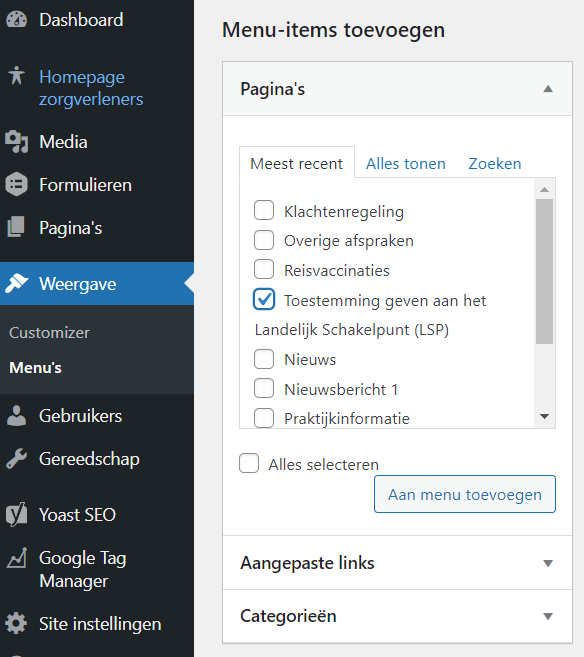Switch to the Zoeken tab
The width and height of the screenshot is (584, 657).
point(495,163)
